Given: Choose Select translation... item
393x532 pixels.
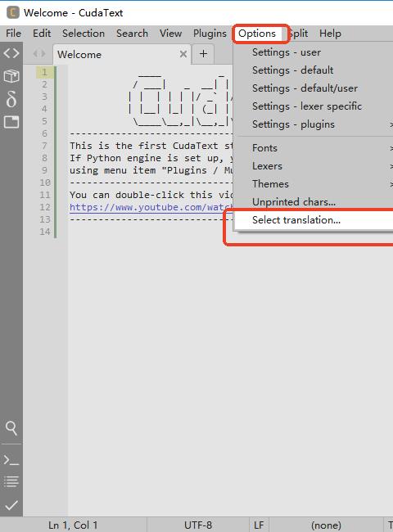Looking at the screenshot, I should point(314,220).
